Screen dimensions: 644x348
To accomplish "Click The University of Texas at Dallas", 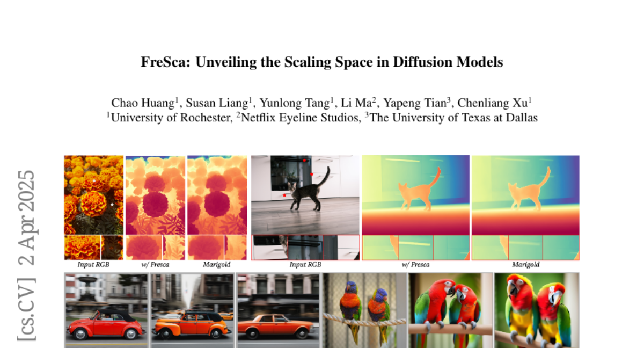I will (x=453, y=118).
